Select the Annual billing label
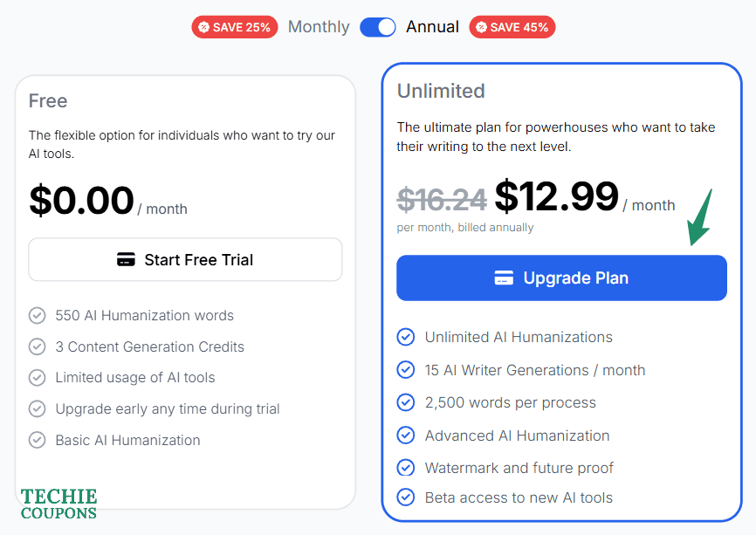The image size is (756, 535). [432, 27]
